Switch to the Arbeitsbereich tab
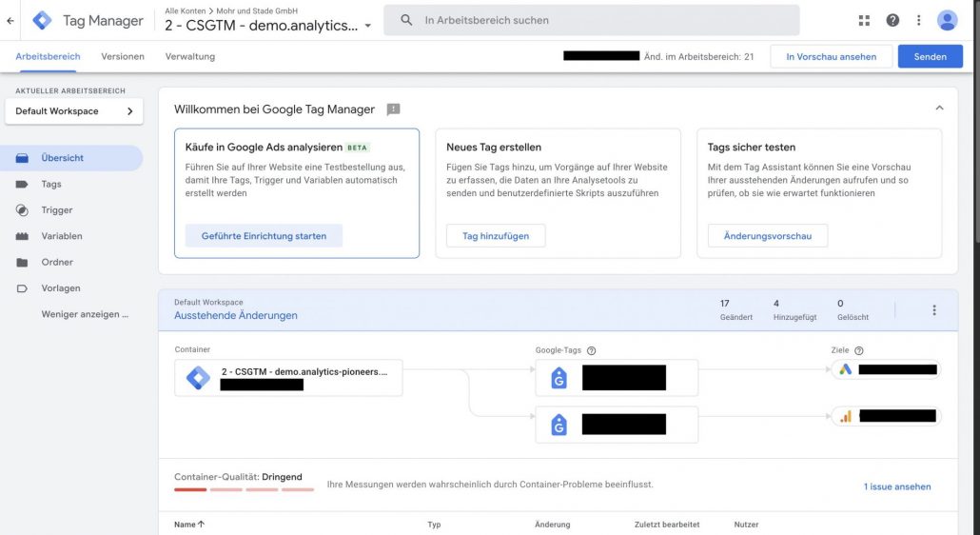This screenshot has height=535, width=980. pyautogui.click(x=49, y=56)
